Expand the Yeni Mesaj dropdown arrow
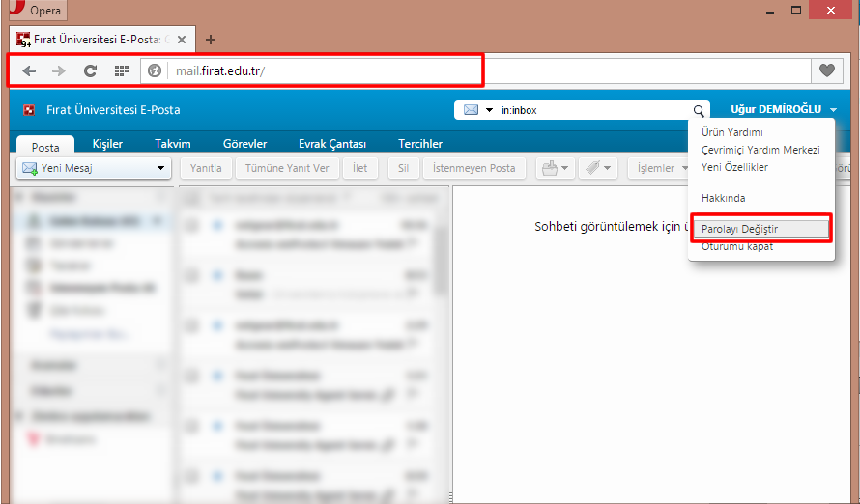 pos(160,168)
